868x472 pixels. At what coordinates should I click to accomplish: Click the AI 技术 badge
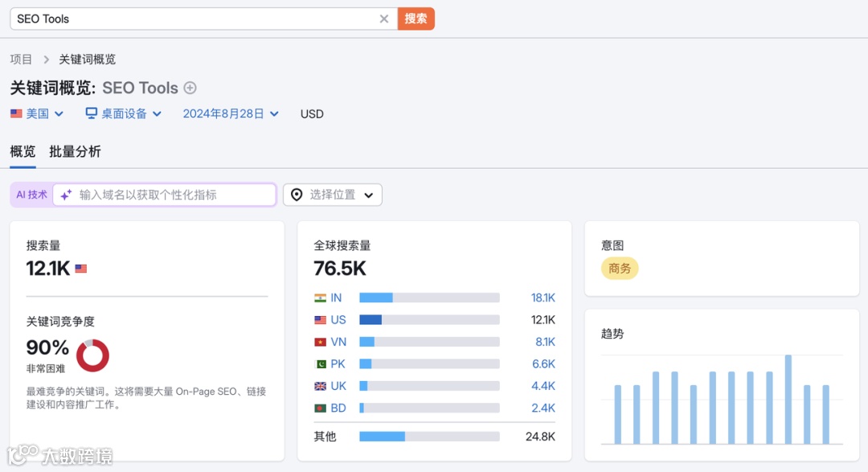31,195
